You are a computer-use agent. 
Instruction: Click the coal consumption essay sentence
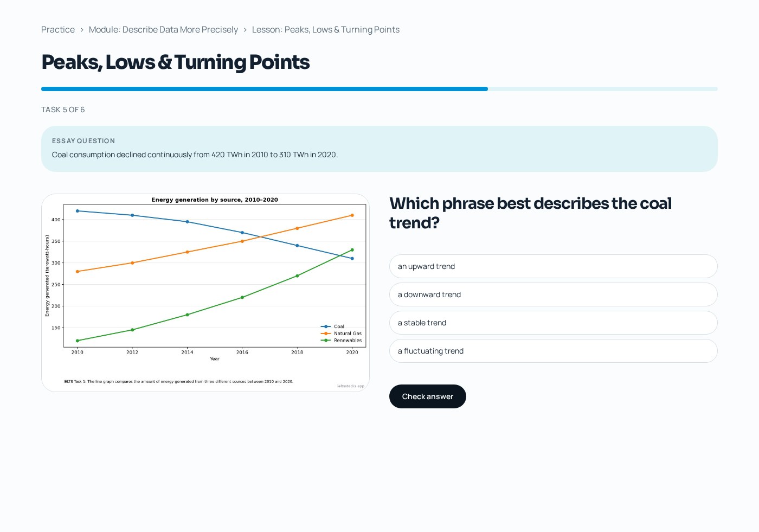click(195, 155)
